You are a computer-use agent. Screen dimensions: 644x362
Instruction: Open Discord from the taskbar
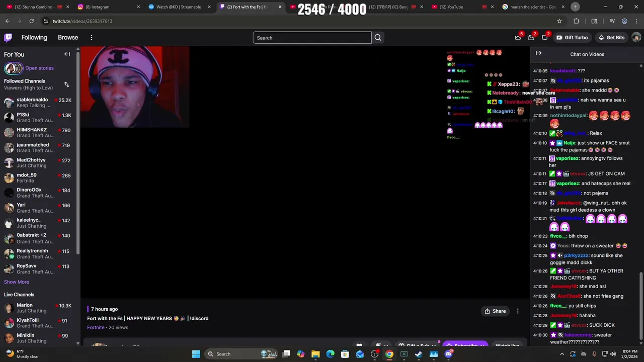pos(448,354)
